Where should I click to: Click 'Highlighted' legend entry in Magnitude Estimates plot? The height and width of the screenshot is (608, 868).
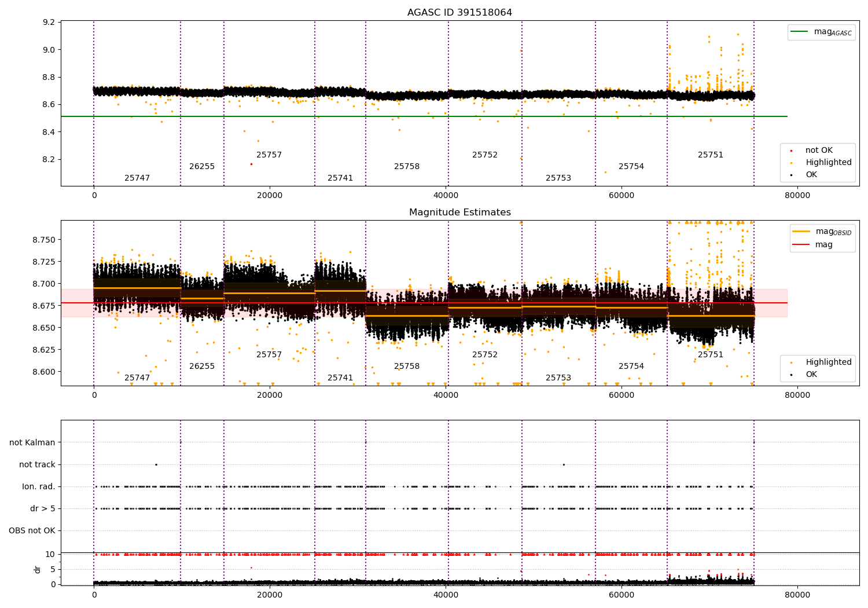pos(822,362)
